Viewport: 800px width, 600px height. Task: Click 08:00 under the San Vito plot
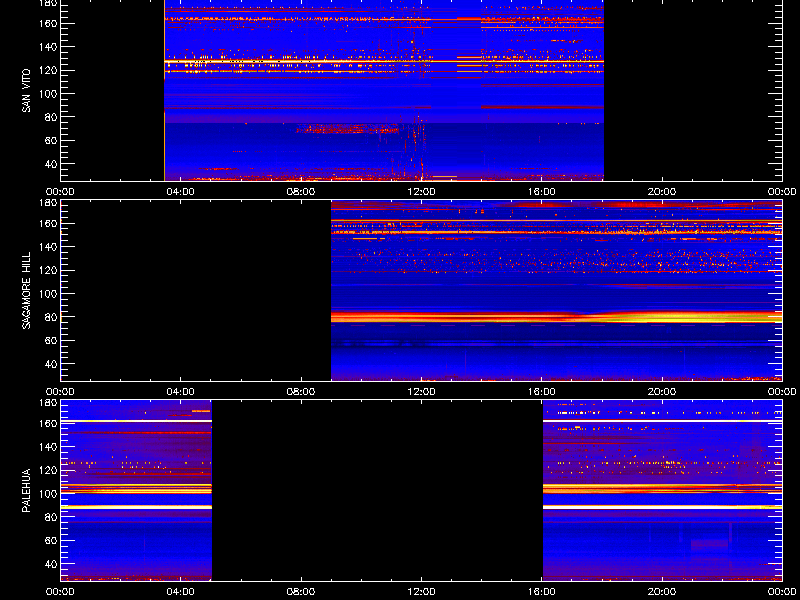(x=301, y=192)
